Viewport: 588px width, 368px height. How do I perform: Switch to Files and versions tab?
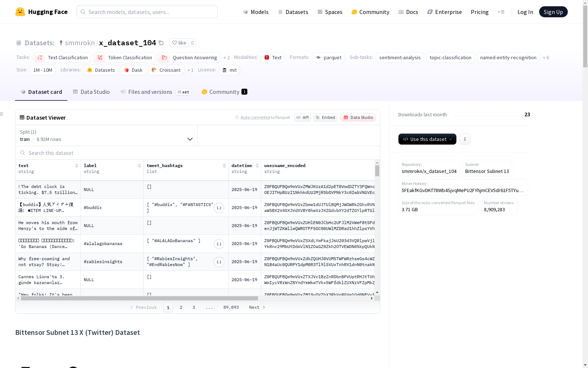point(155,92)
